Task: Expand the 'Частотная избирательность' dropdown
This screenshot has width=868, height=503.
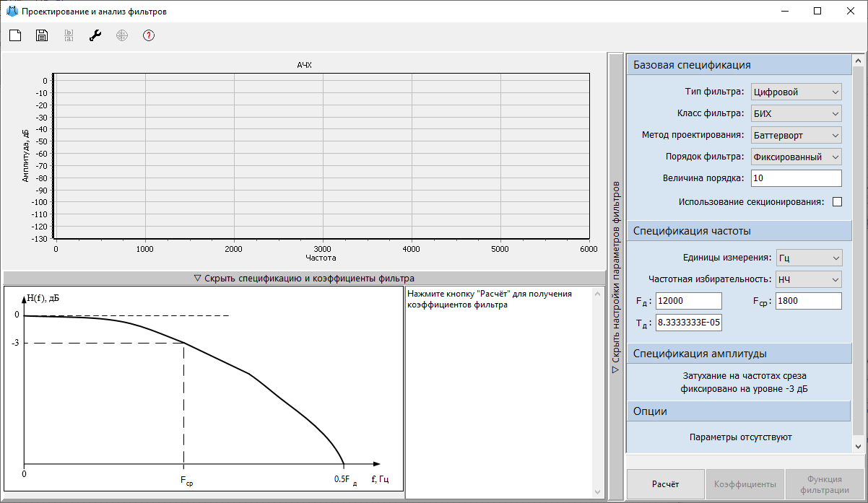Action: [809, 279]
